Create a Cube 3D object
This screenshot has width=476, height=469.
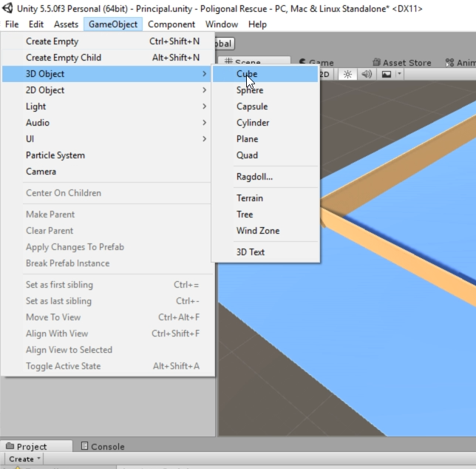point(265,74)
